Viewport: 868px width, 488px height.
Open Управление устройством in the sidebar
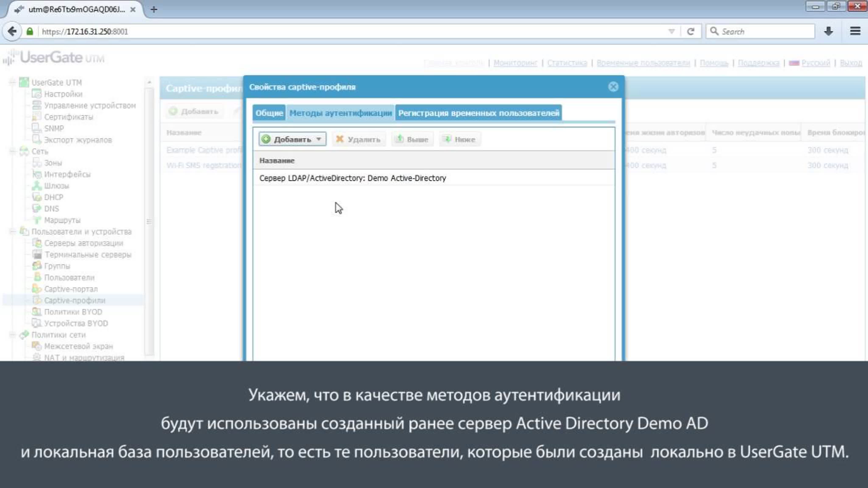tap(90, 105)
